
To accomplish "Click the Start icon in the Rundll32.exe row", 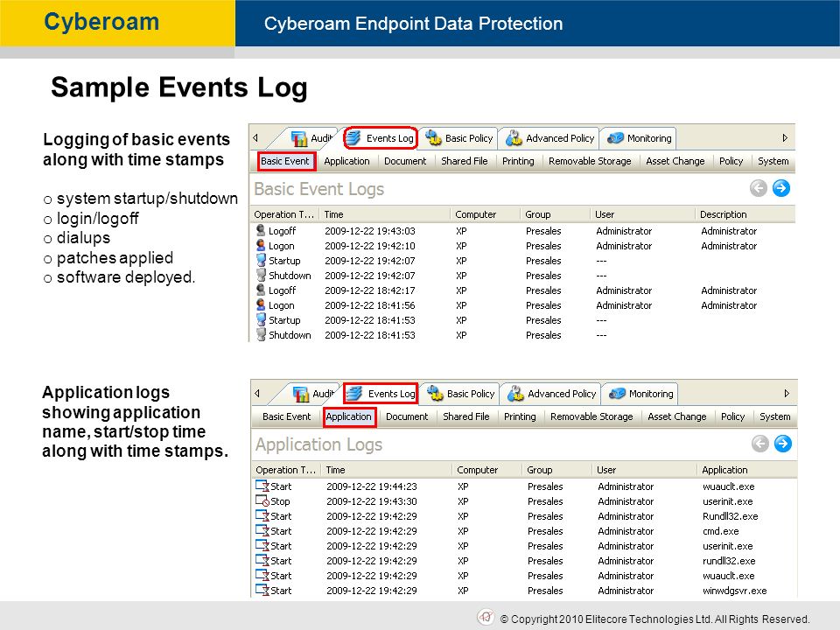I will 262,516.
